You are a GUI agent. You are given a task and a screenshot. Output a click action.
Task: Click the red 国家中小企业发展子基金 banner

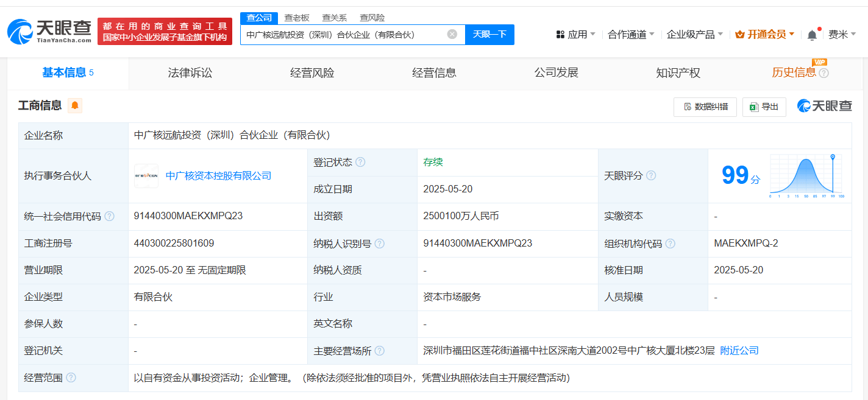(x=165, y=31)
